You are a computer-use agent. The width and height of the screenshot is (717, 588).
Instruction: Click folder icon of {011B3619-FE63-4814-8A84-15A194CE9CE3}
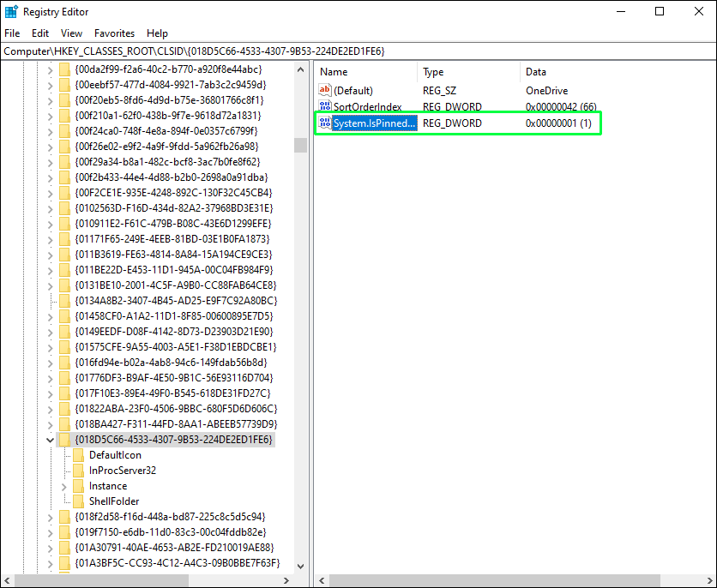(x=64, y=255)
